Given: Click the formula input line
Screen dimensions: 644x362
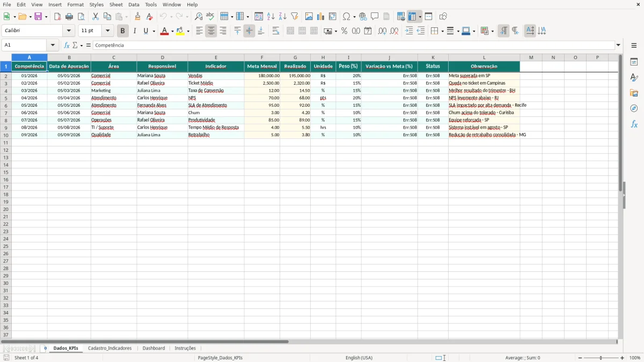Looking at the screenshot, I should [354, 45].
